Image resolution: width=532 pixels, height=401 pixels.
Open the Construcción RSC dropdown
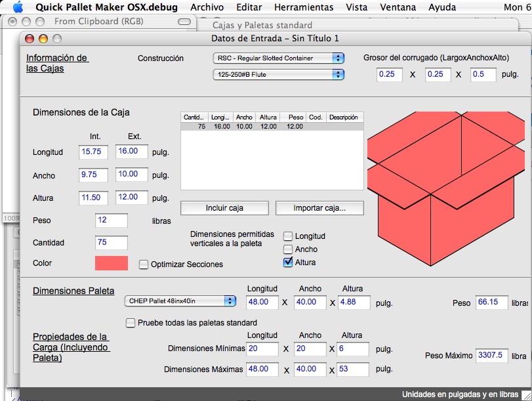click(x=279, y=58)
